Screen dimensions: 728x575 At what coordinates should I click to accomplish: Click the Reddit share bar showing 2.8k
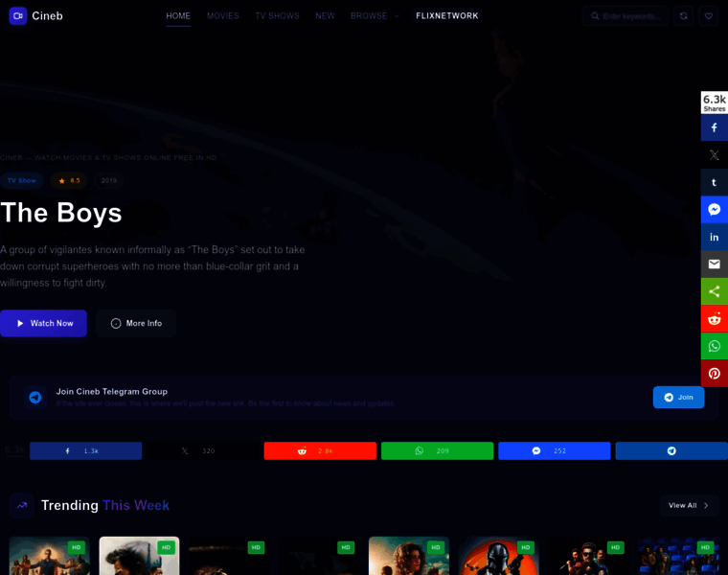(320, 451)
